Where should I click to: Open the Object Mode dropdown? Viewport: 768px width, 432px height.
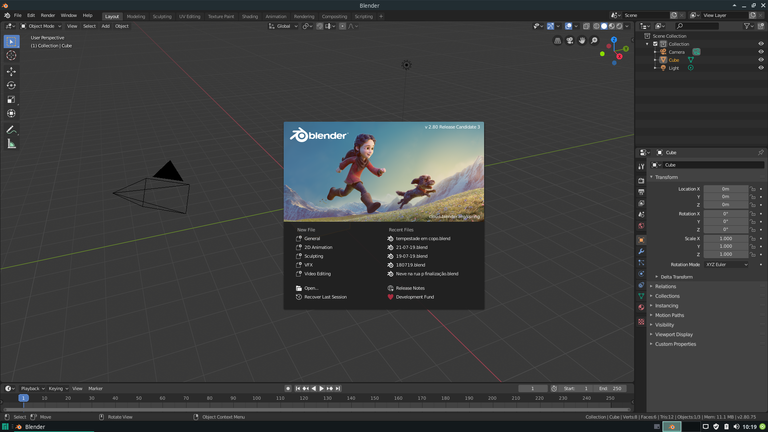(x=41, y=26)
